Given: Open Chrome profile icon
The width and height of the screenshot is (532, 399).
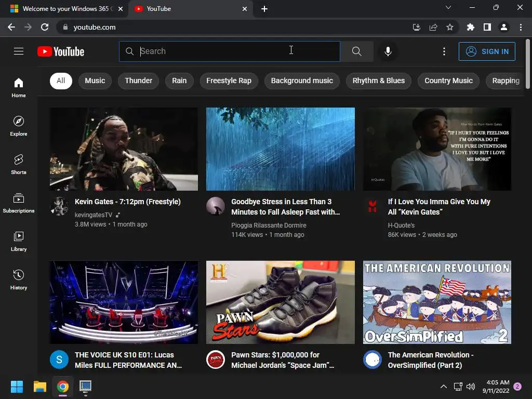Looking at the screenshot, I should 504,27.
